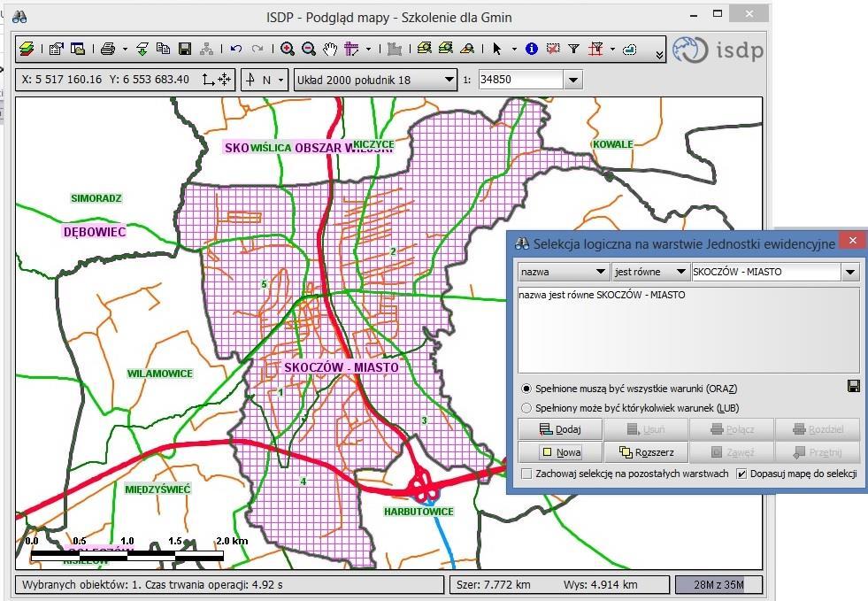
Task: Click the Rozszerz button
Action: (646, 452)
